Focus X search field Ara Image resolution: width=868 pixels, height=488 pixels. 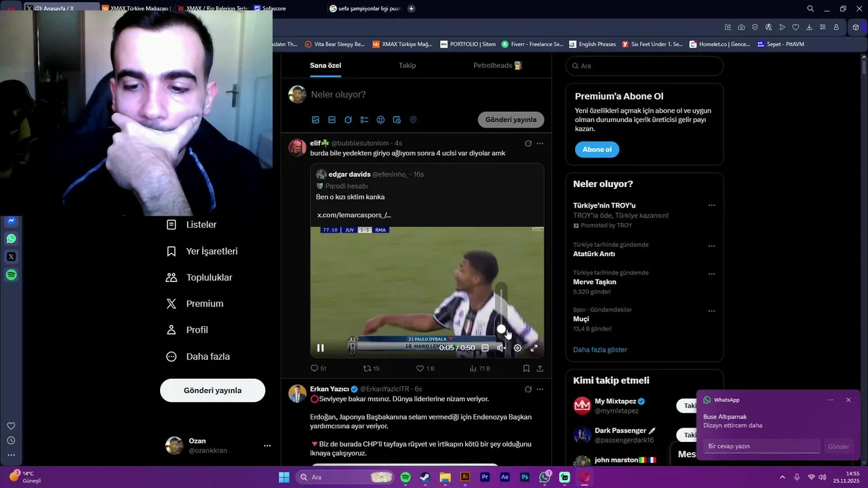(645, 66)
